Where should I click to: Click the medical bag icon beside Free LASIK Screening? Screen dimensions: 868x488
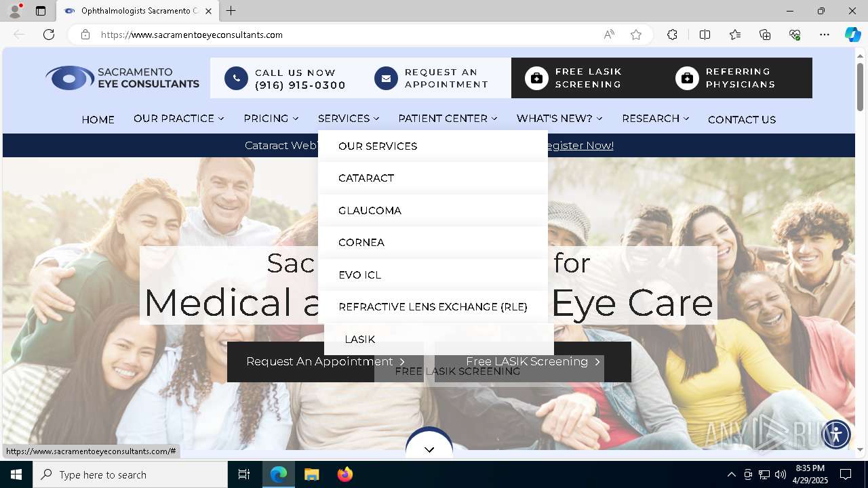[x=536, y=78]
